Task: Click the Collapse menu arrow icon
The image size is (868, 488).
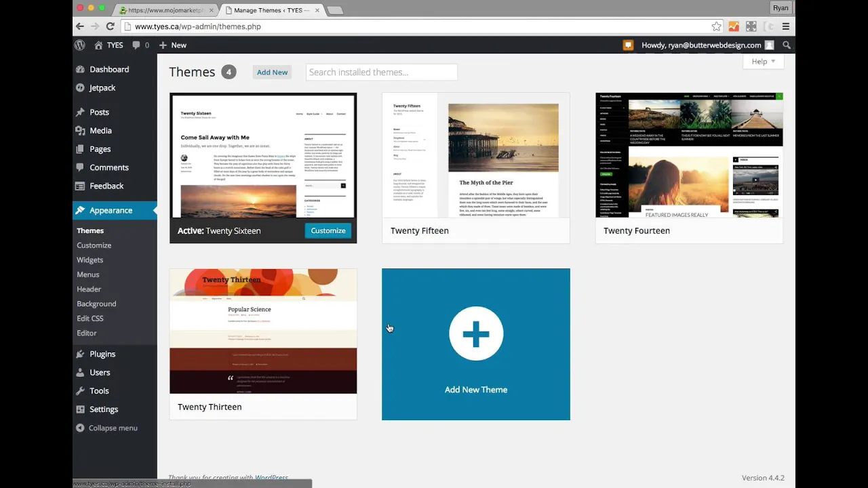Action: click(x=81, y=428)
